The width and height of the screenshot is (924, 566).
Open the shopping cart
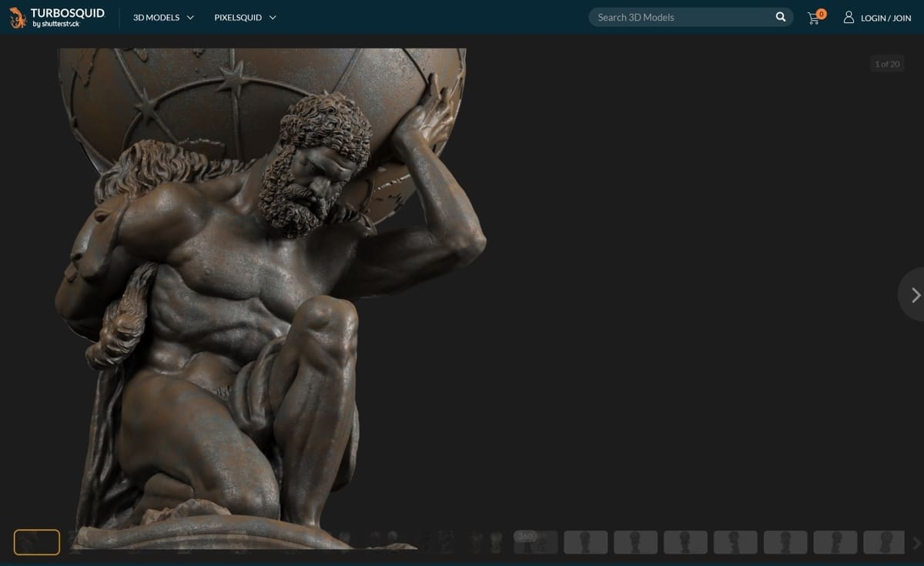point(815,17)
